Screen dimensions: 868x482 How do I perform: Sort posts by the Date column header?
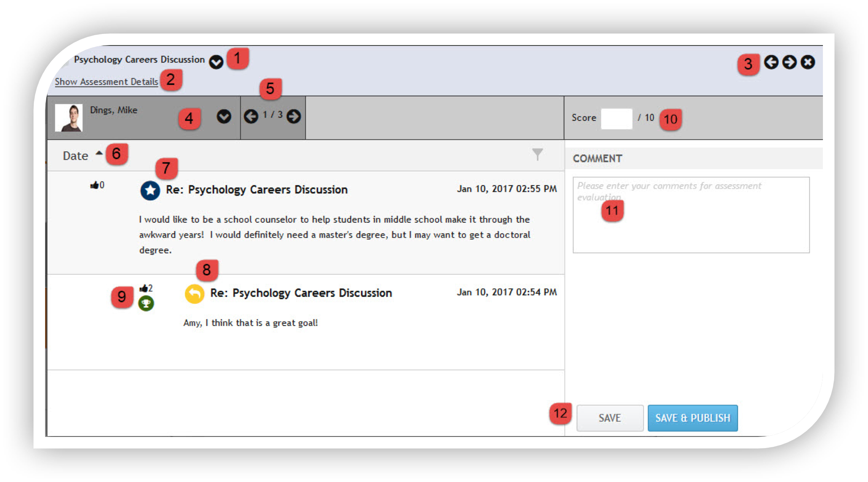point(76,156)
